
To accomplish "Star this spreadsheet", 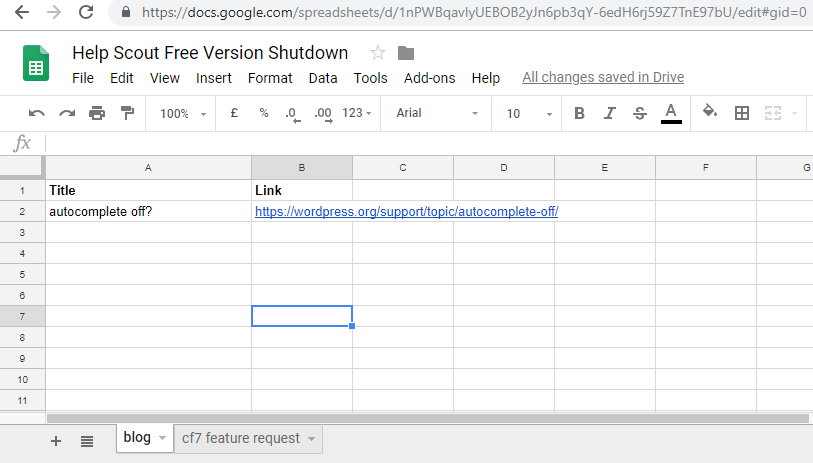I will tap(377, 53).
